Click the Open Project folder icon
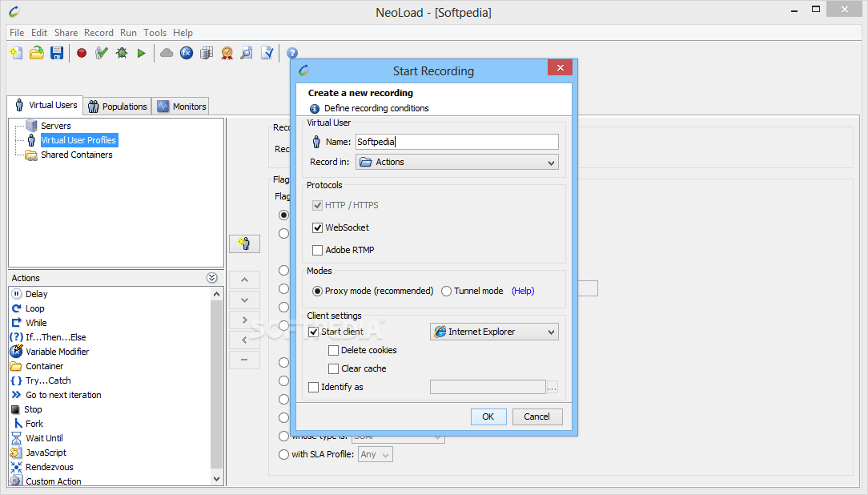 pyautogui.click(x=37, y=53)
